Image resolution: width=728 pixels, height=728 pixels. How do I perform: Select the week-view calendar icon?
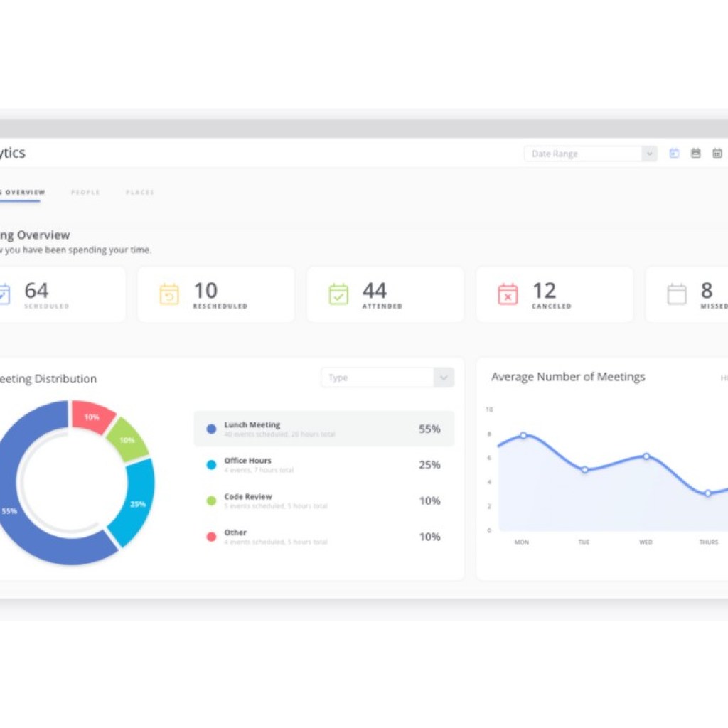[695, 154]
